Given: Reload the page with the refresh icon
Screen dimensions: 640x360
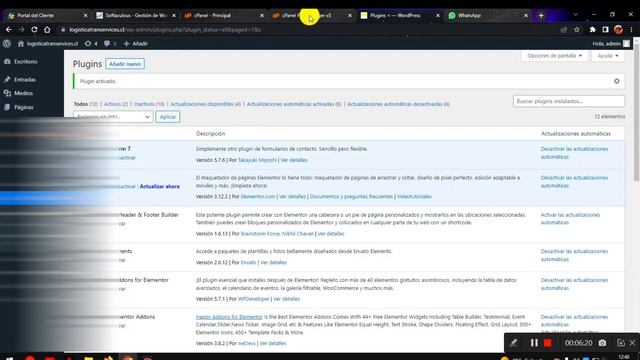Looking at the screenshot, I should 34,30.
